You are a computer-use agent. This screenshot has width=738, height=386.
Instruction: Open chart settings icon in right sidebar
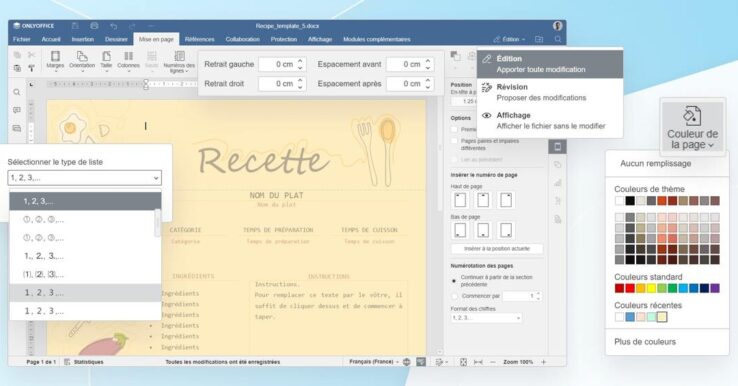coord(558,183)
